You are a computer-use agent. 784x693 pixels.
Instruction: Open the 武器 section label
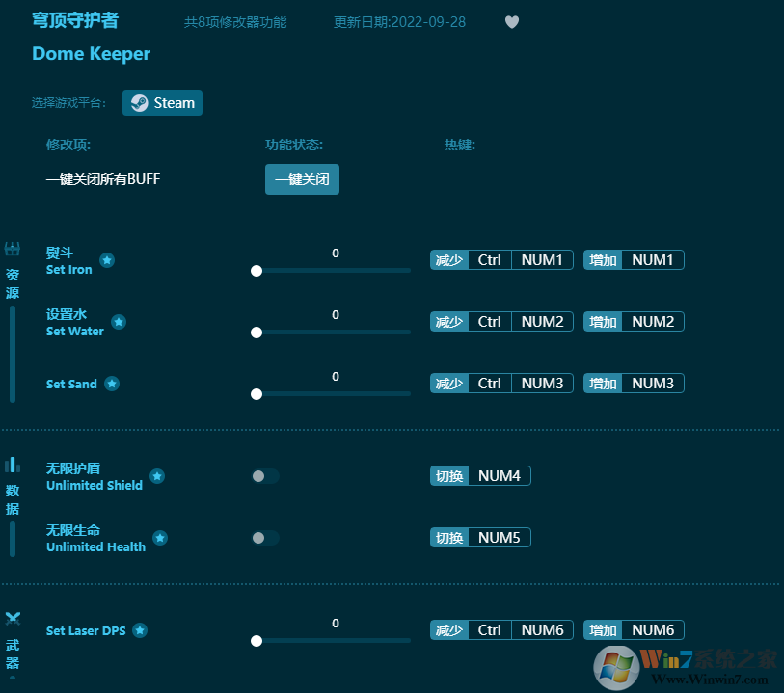point(13,653)
